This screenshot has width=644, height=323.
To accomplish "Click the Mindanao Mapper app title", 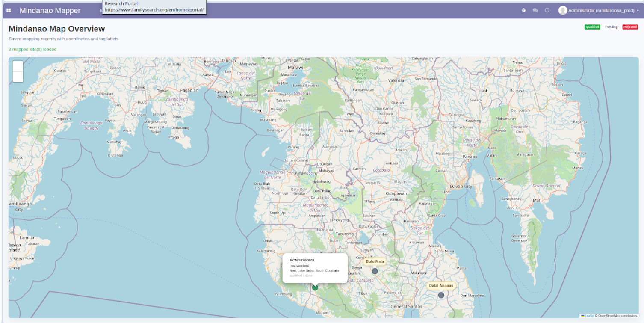I will 50,10.
